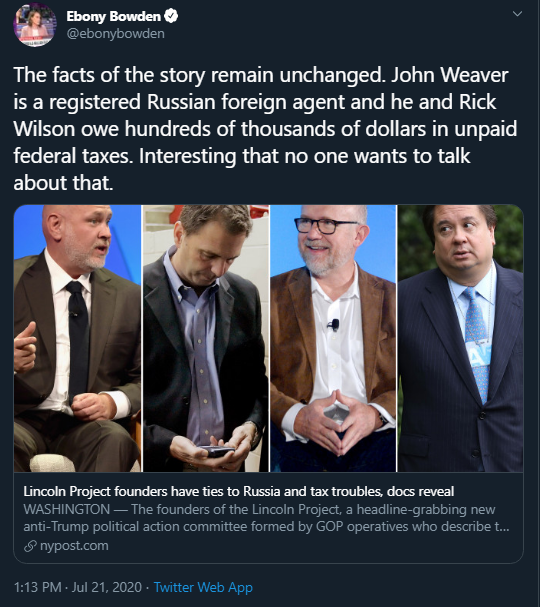This screenshot has height=607, width=540.
Task: Click the verified badge next to Ebony Bowden
Action: coord(171,16)
